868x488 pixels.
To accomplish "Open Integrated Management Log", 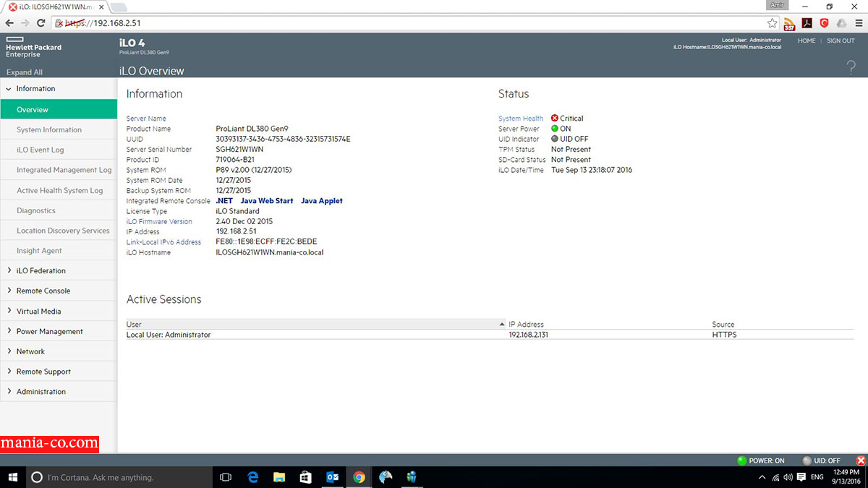I will (x=58, y=170).
